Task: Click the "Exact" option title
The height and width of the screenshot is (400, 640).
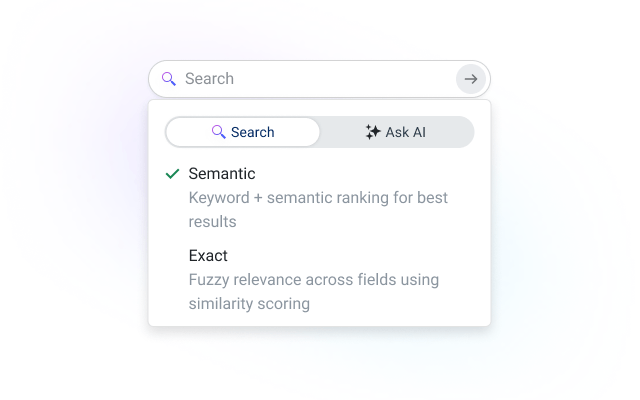Action: tap(208, 256)
